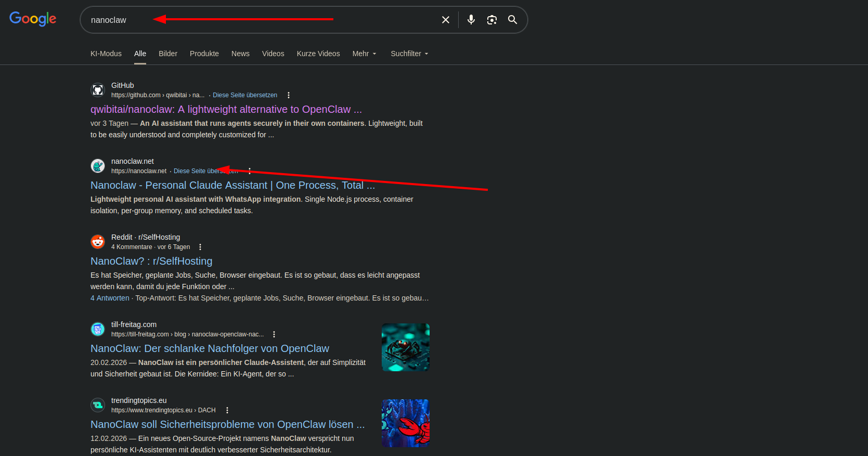Open NanoClaw? : r/SelfHosting result
Viewport: 868px width, 456px height.
[151, 261]
